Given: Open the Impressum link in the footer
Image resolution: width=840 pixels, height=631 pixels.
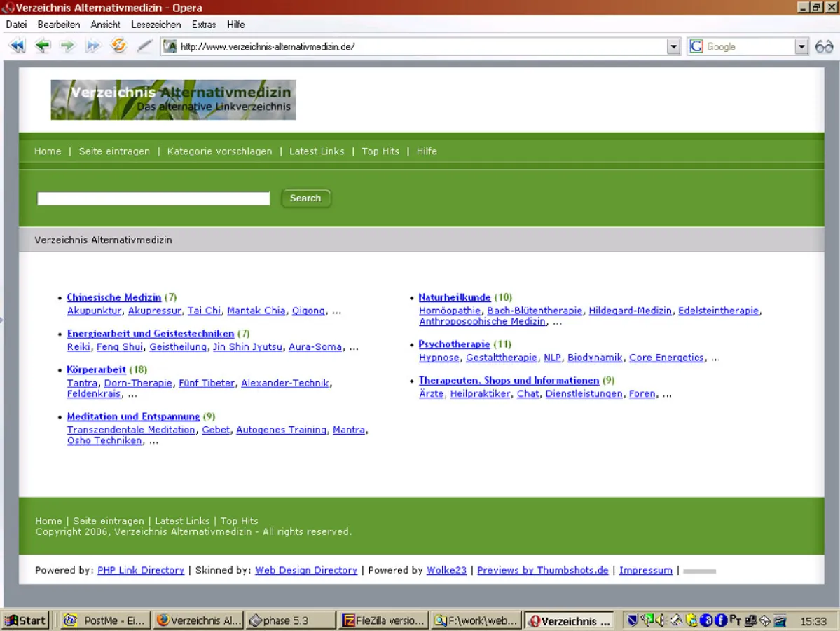Looking at the screenshot, I should tap(645, 570).
